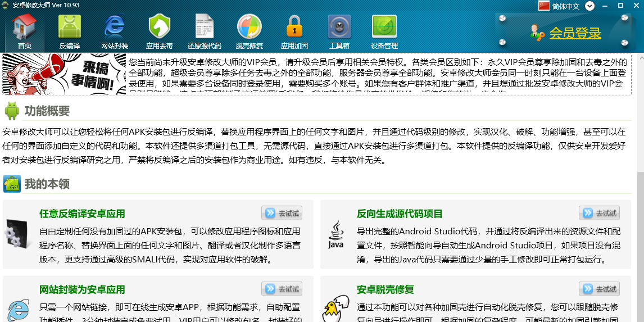
Task: Open the 首页 home icon
Action: pos(24,32)
